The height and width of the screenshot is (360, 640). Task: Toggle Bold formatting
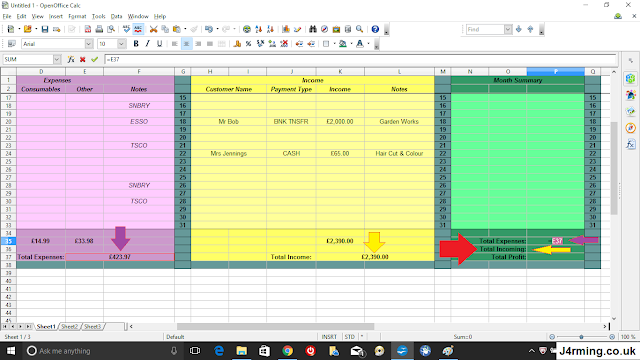pos(136,44)
